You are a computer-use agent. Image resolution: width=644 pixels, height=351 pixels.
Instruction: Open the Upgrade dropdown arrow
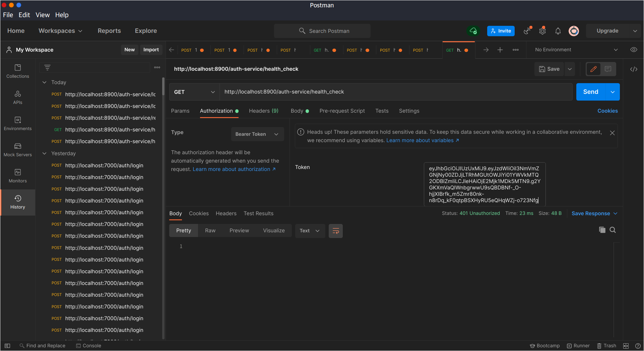635,31
